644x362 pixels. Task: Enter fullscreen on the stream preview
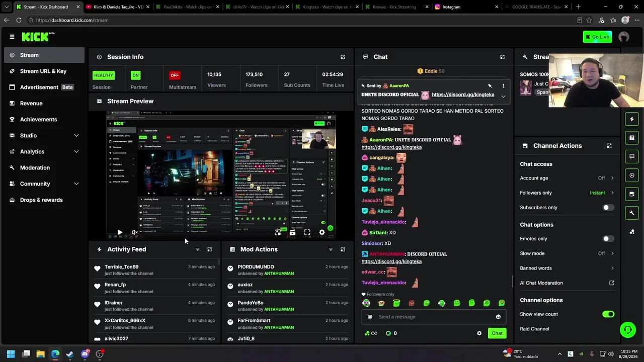click(x=307, y=232)
